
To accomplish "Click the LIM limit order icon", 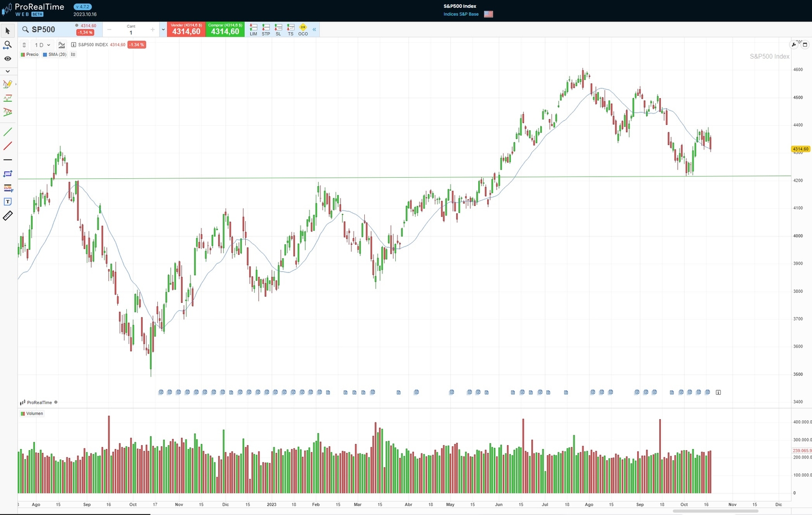I will 253,29.
